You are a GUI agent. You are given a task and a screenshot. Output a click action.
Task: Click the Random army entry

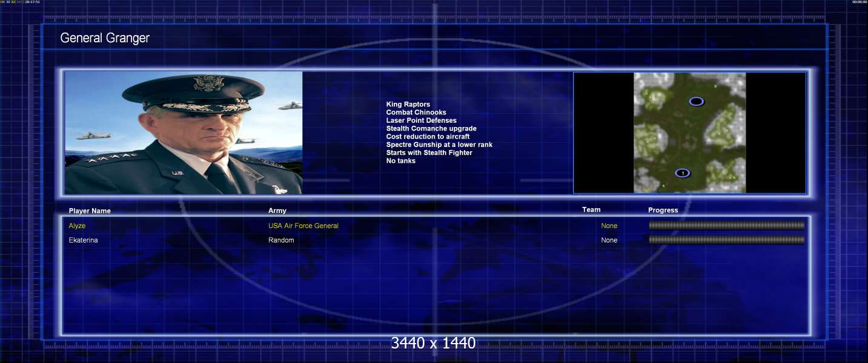281,240
